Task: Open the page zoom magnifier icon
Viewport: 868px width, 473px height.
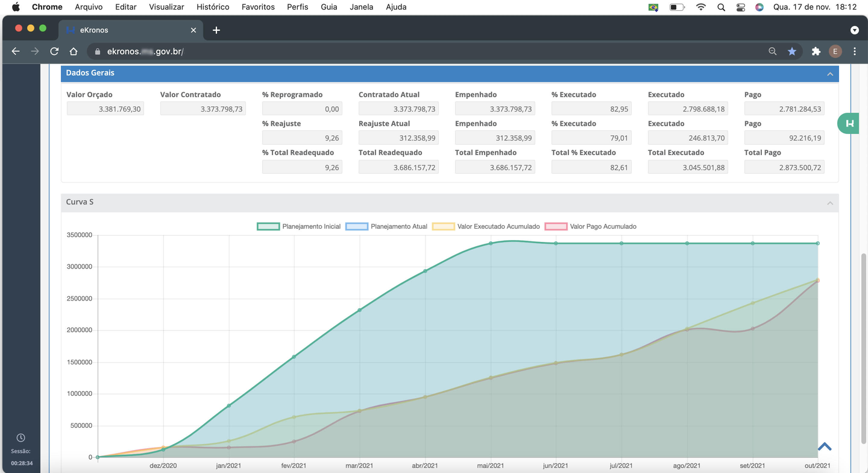Action: coord(772,51)
